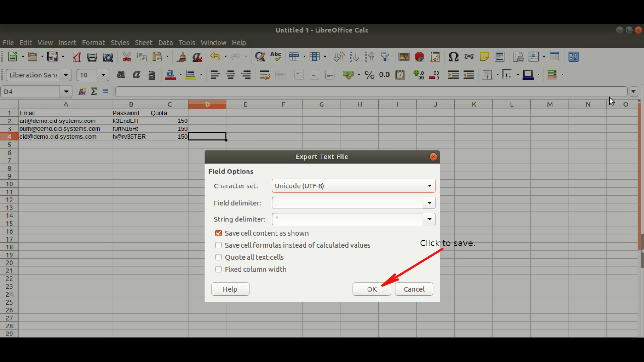Click Wrap Text icon
Screen dimensions: 644x362
(x=265, y=75)
